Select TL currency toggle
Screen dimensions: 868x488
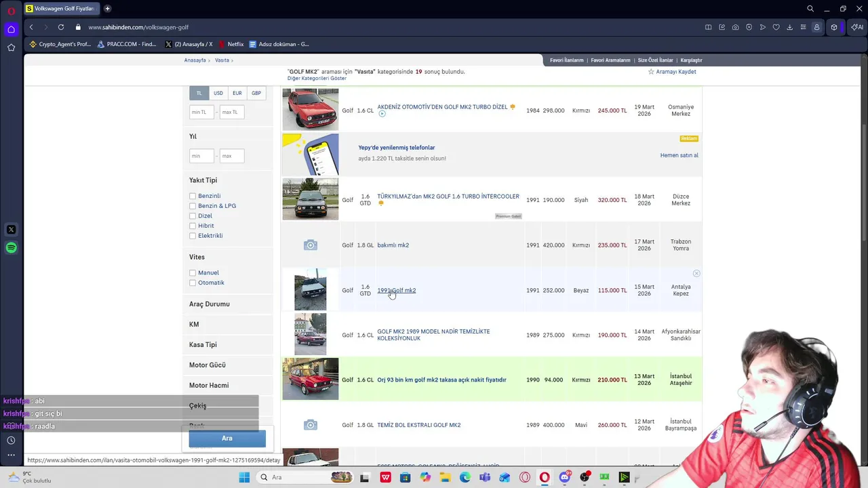[199, 93]
